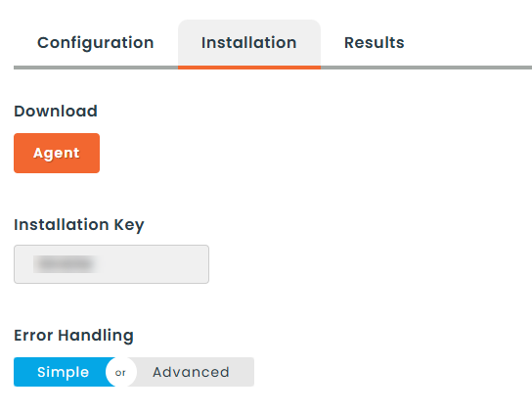Select the Installation tab

coord(249,43)
